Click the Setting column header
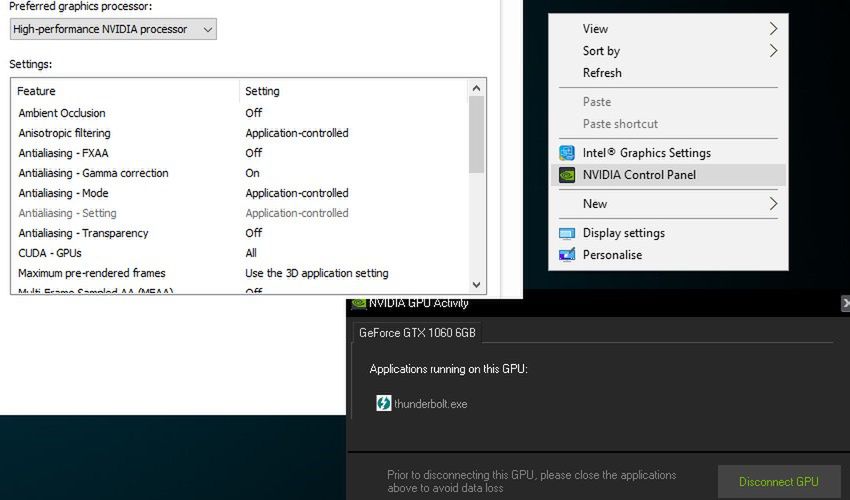This screenshot has width=850, height=500. (353, 91)
